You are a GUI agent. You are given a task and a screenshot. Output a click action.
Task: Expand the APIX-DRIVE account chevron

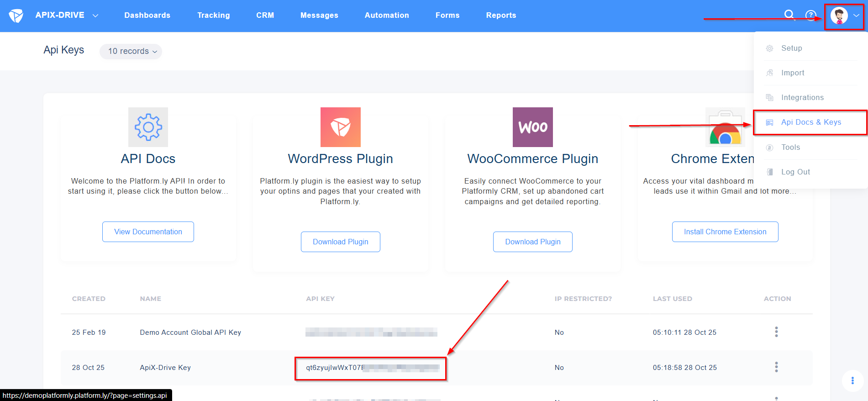pos(95,15)
